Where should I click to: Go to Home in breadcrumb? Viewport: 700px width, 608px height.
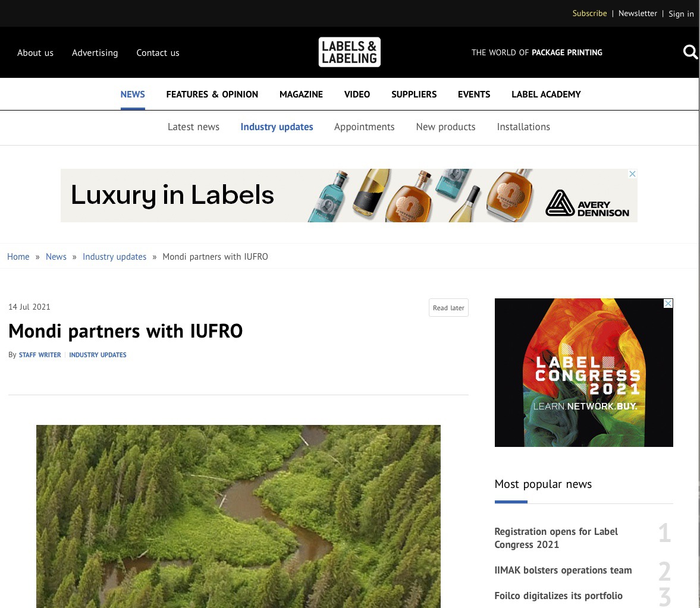coord(18,257)
